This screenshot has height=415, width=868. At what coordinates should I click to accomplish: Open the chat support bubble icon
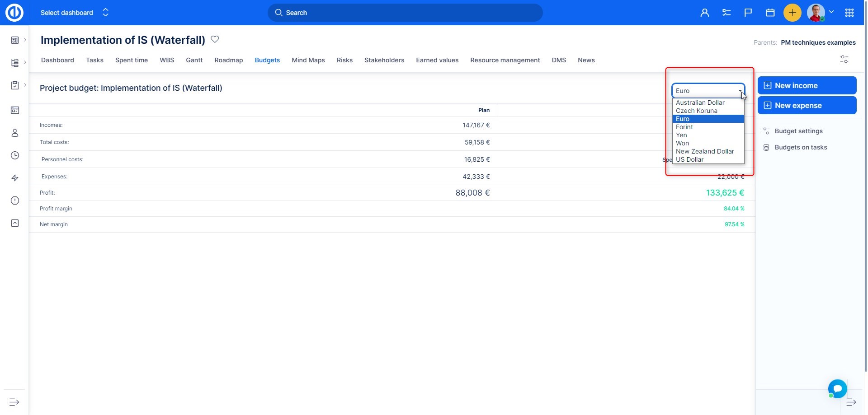pos(837,388)
